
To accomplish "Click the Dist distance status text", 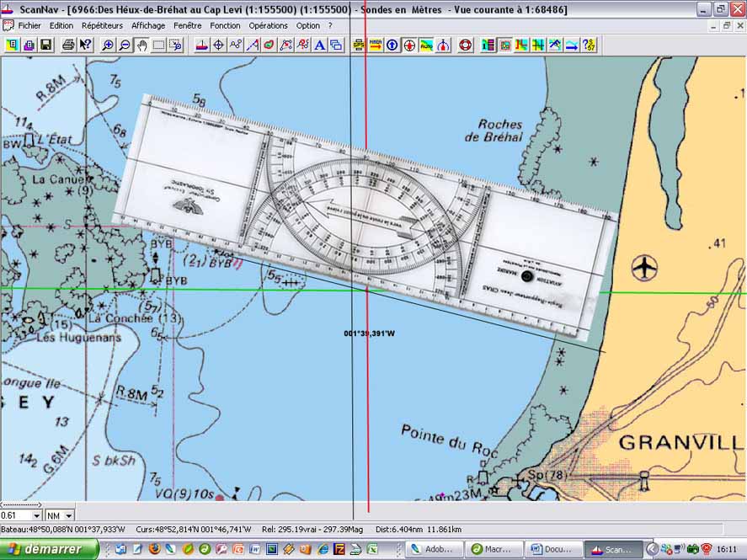I will pos(419,529).
